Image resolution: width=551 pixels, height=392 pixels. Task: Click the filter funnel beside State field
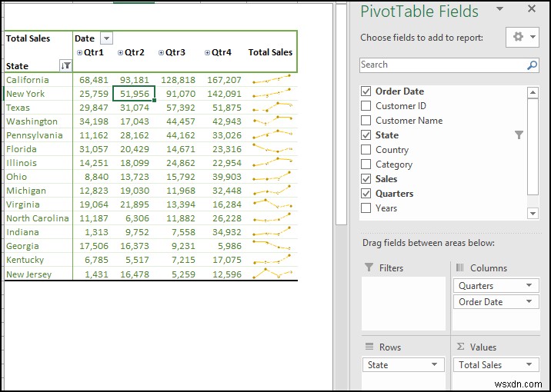[x=519, y=135]
